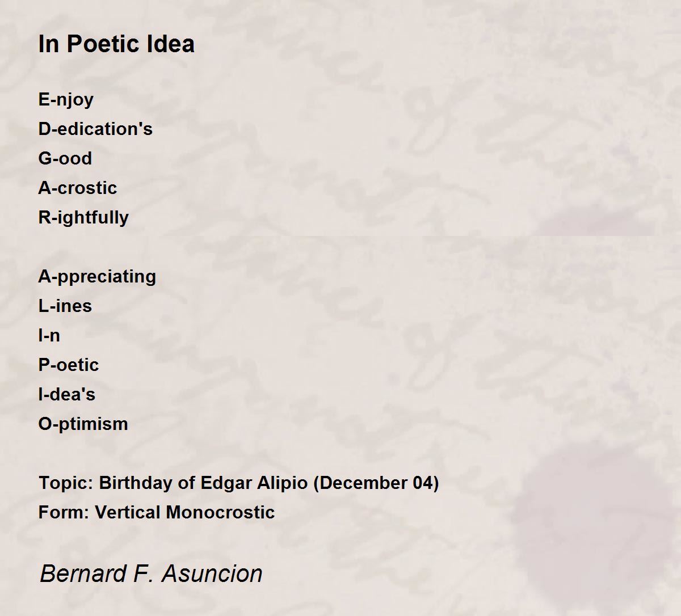Click the author name Bernard F. Asuncion
This screenshot has height=616, width=681.
pos(151,573)
